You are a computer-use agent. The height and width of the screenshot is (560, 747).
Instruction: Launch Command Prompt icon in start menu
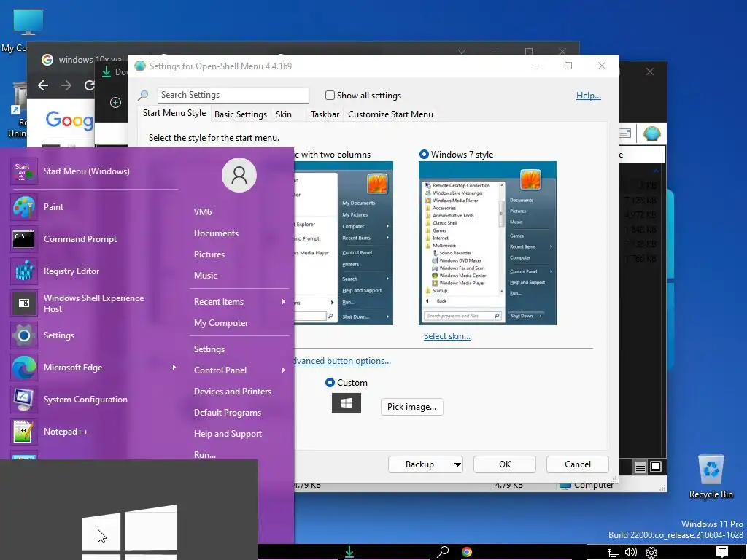(x=24, y=239)
